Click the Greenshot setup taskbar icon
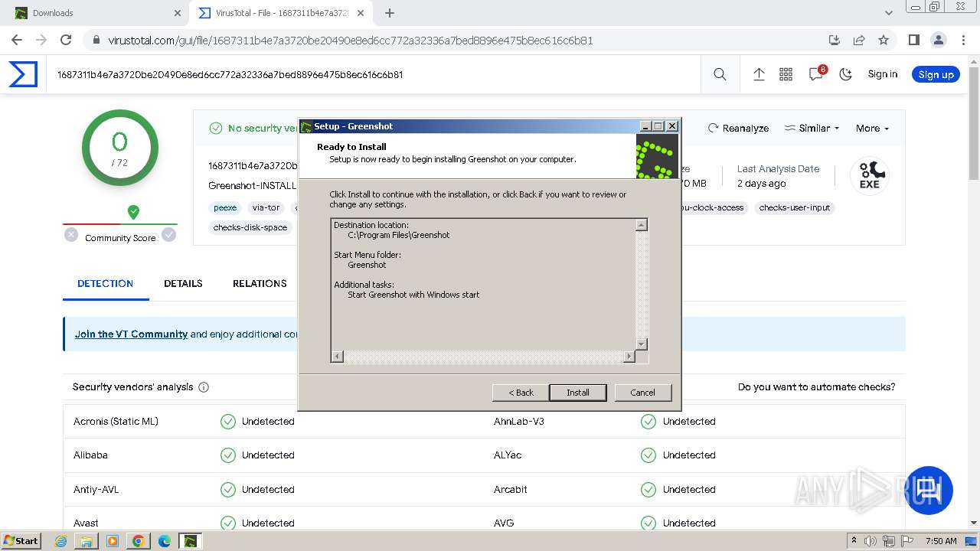 pyautogui.click(x=190, y=541)
